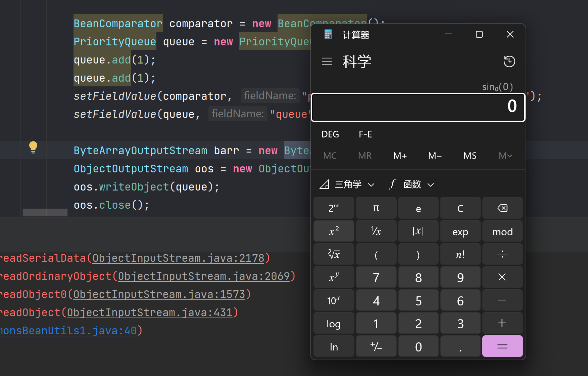Click the pi constant key
This screenshot has height=376, width=588.
point(376,208)
